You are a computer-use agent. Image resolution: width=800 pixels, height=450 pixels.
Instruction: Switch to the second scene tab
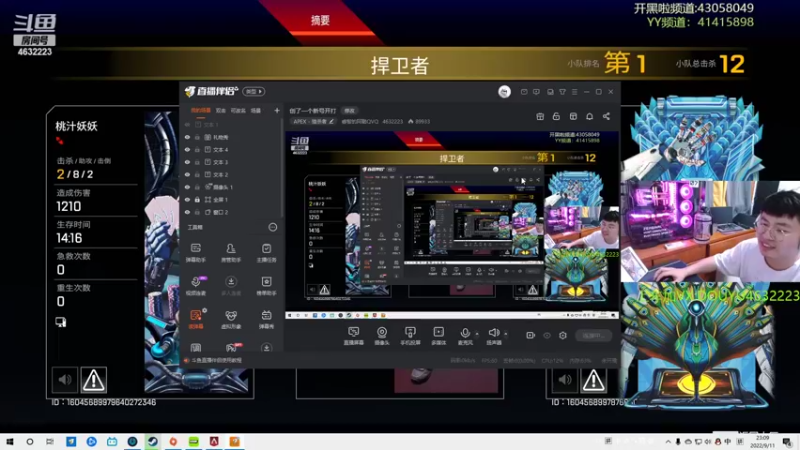click(x=220, y=110)
